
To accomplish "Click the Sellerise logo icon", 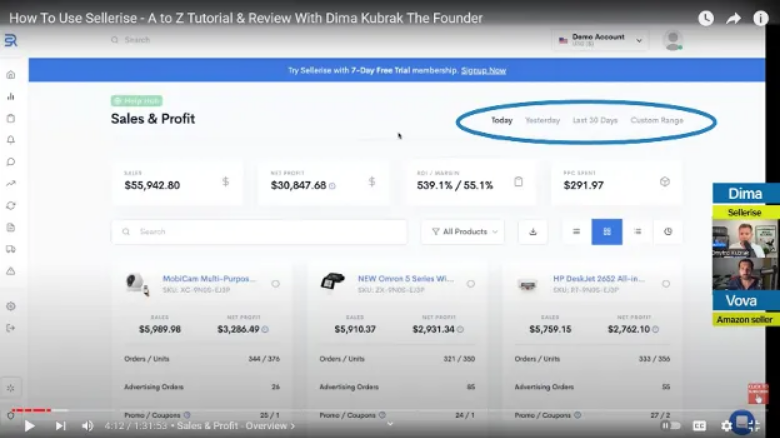I will click(x=11, y=40).
